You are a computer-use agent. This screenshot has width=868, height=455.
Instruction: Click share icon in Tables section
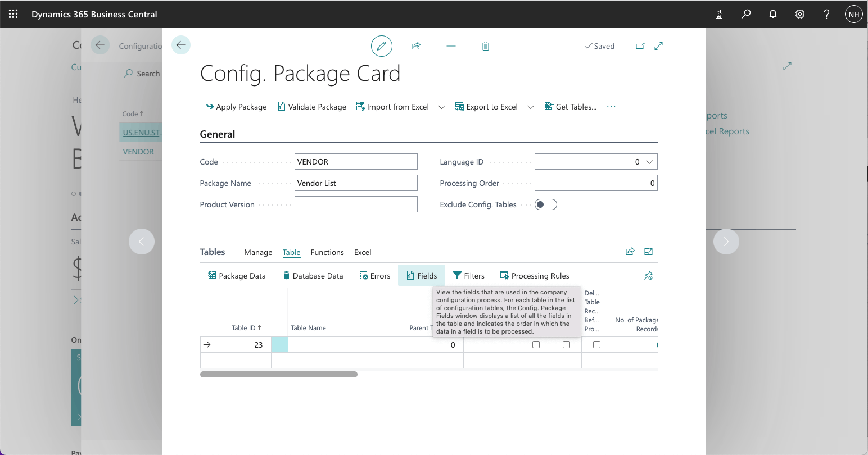[630, 252]
